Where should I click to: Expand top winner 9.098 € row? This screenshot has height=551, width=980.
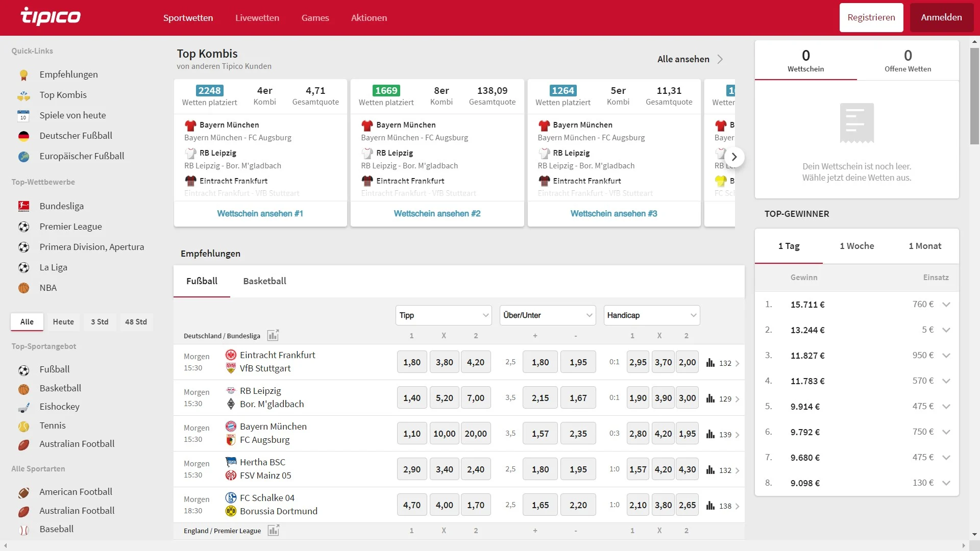tap(946, 483)
